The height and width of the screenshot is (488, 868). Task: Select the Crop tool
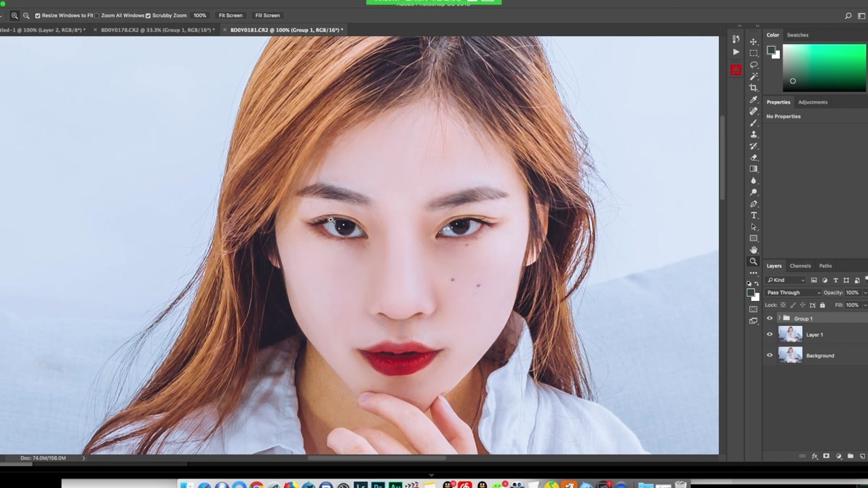(753, 87)
